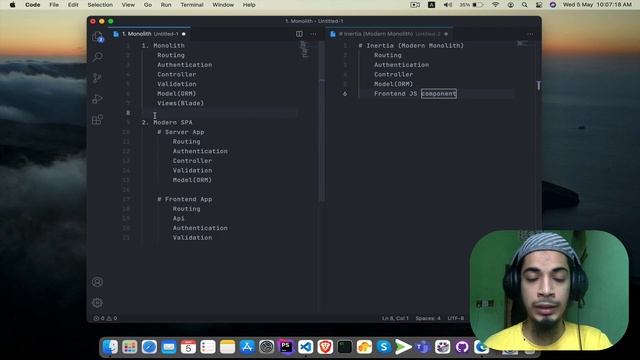The height and width of the screenshot is (360, 640).
Task: Click 'Model(ORM)' line in right editor
Action: click(393, 84)
